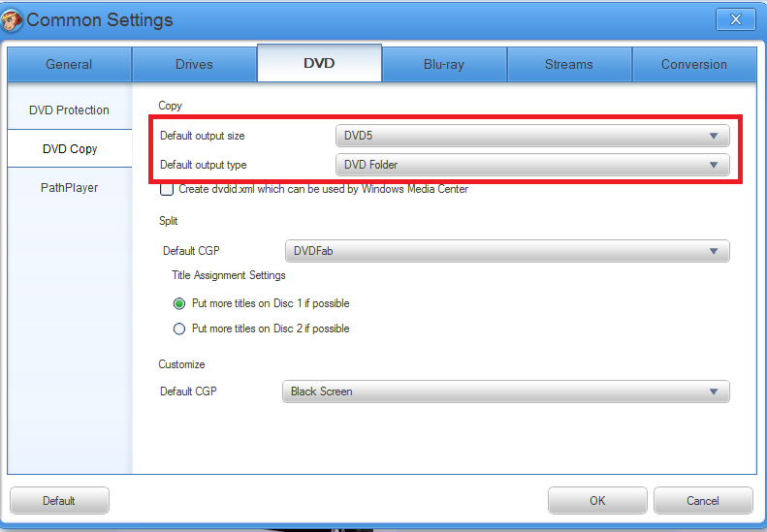Image resolution: width=767 pixels, height=532 pixels.
Task: Go to the Blu-ray tab
Action: tap(444, 65)
